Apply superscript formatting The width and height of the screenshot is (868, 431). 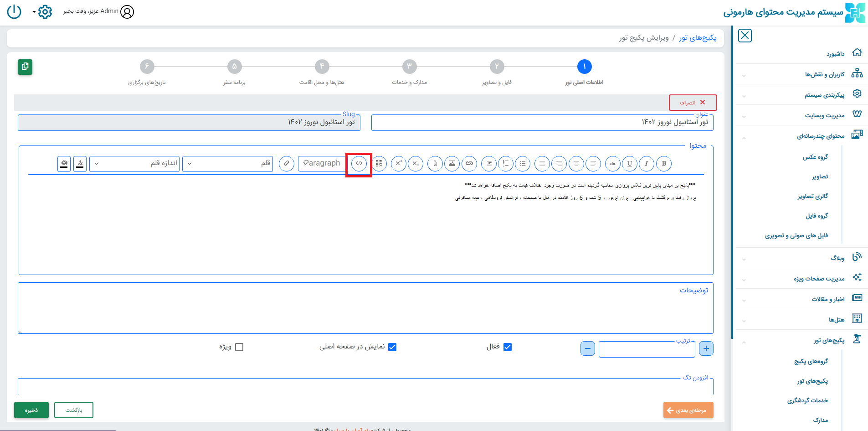click(x=398, y=163)
